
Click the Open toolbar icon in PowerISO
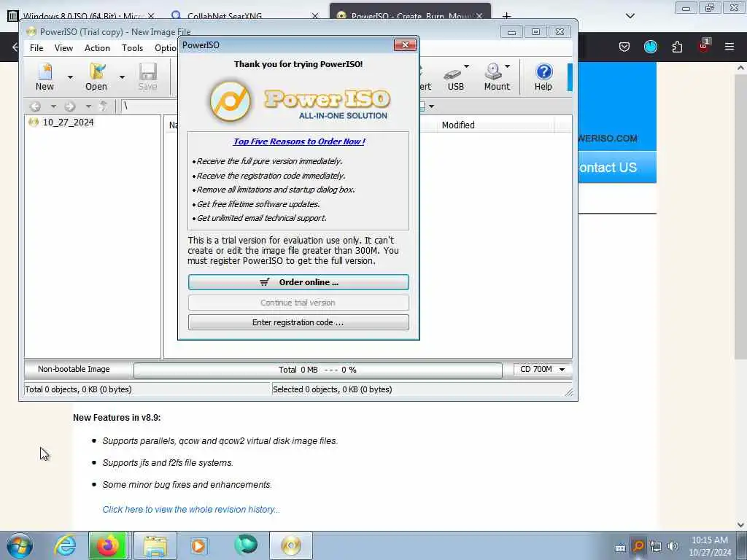click(x=97, y=77)
